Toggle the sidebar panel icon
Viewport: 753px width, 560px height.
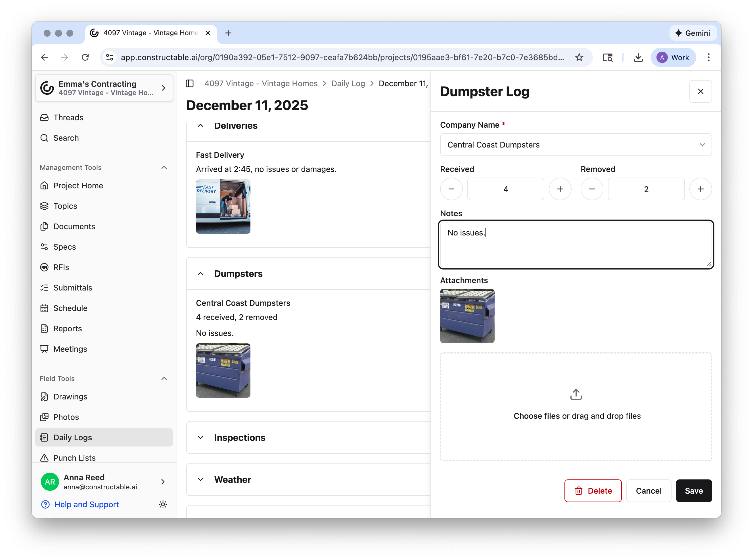[x=190, y=83]
